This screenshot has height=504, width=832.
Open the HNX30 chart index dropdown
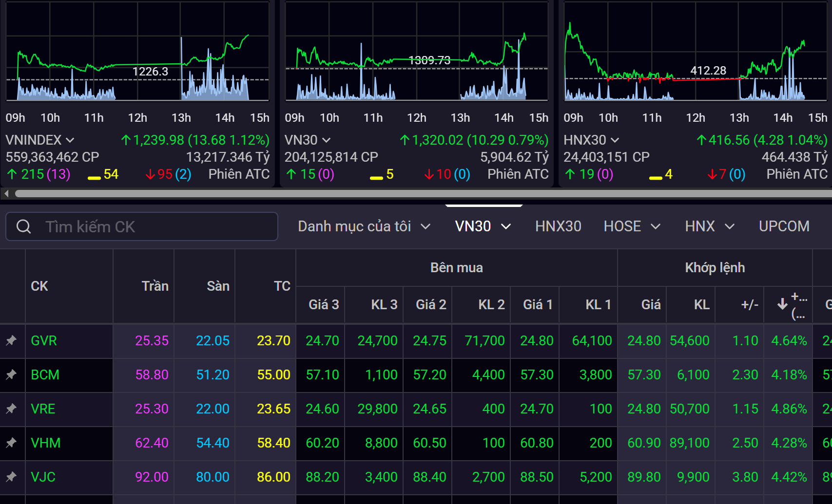click(x=615, y=140)
